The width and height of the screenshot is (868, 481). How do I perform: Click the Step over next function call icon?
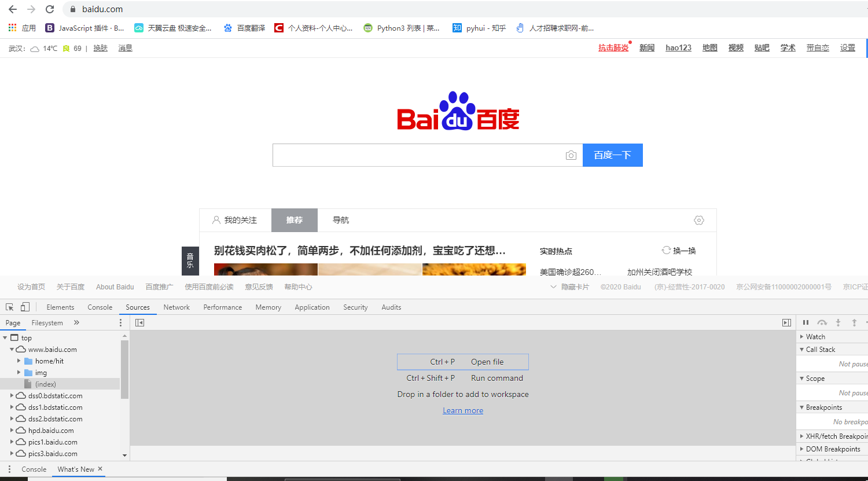tap(822, 322)
